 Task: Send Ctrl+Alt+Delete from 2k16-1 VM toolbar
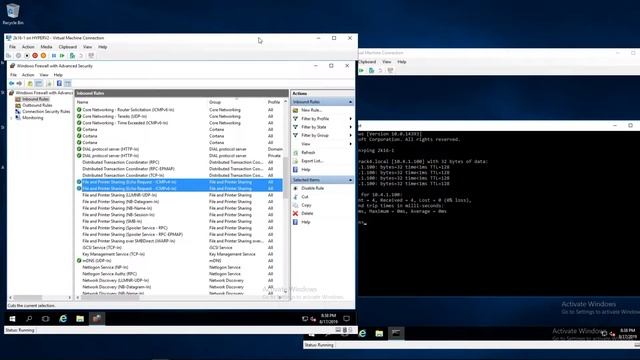point(9,56)
